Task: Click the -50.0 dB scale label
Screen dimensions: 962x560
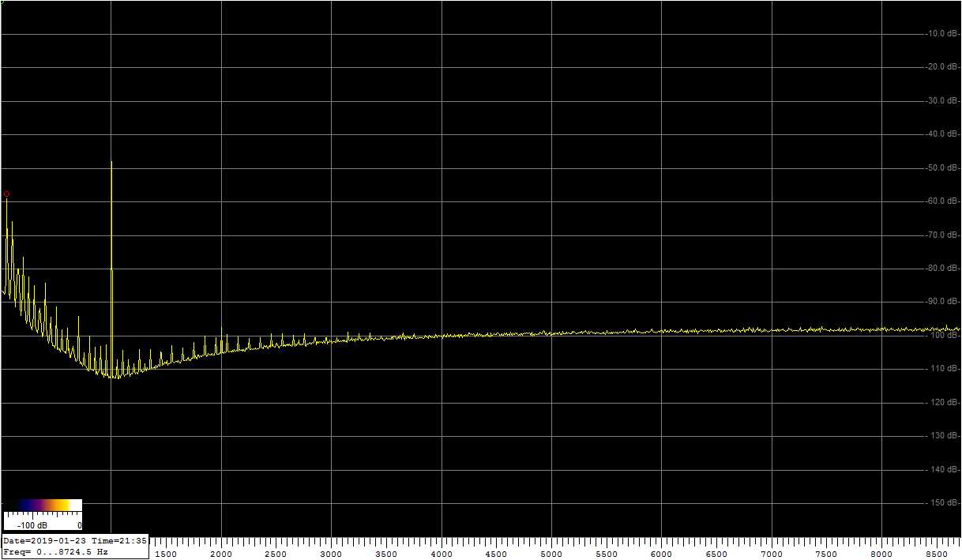Action: (942, 167)
